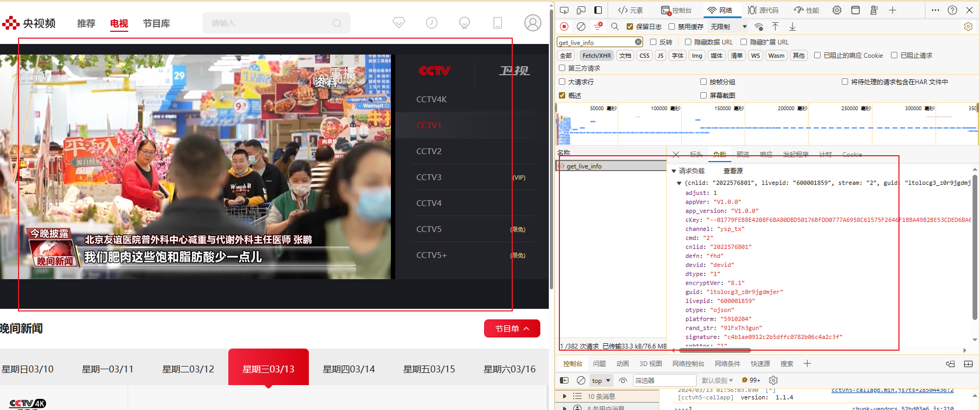Open the 网络条件 drawer tab
Viewport: 980px width, 410px height.
727,364
